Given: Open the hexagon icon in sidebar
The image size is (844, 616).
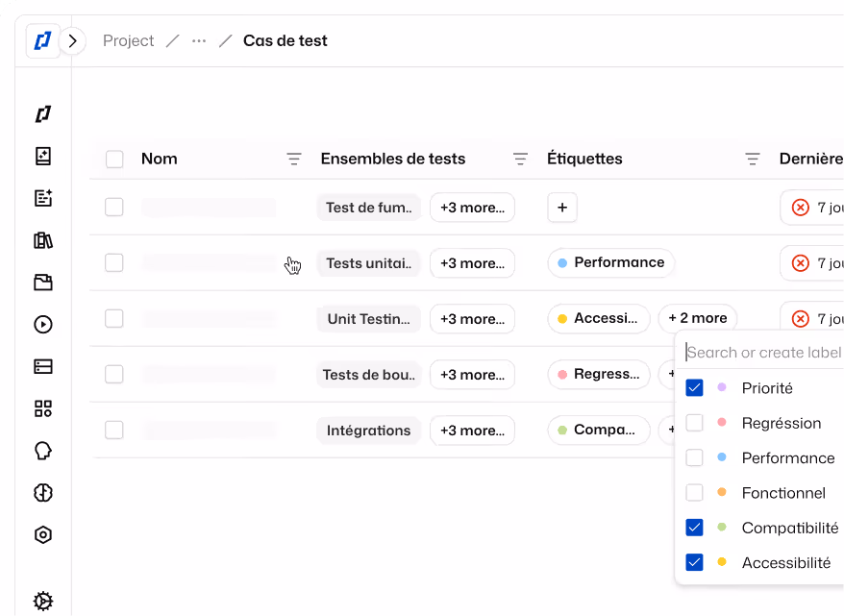Looking at the screenshot, I should click(43, 534).
